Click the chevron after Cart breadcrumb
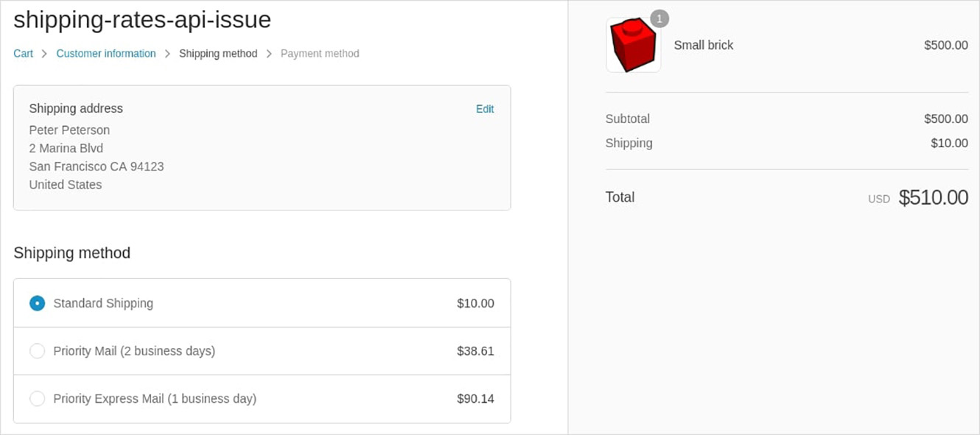 click(x=44, y=54)
